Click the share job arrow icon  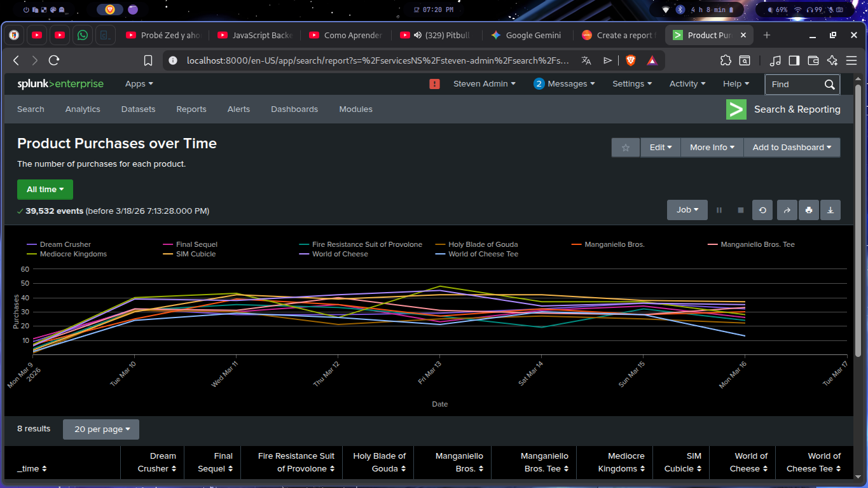[787, 210]
